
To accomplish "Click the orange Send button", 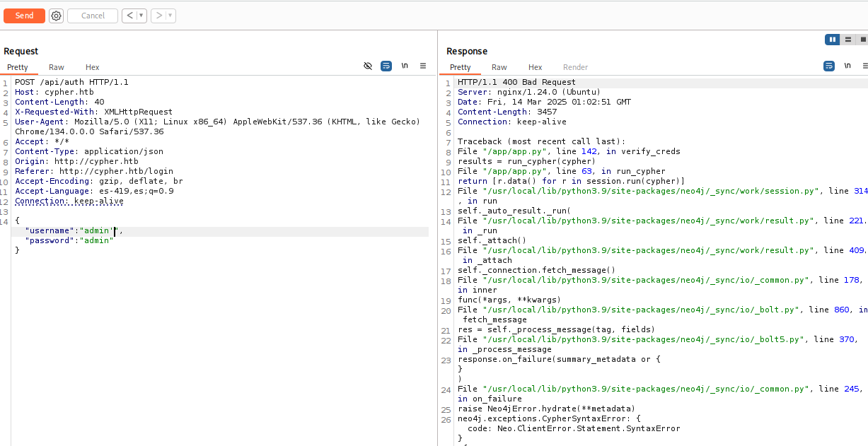I will pos(24,16).
